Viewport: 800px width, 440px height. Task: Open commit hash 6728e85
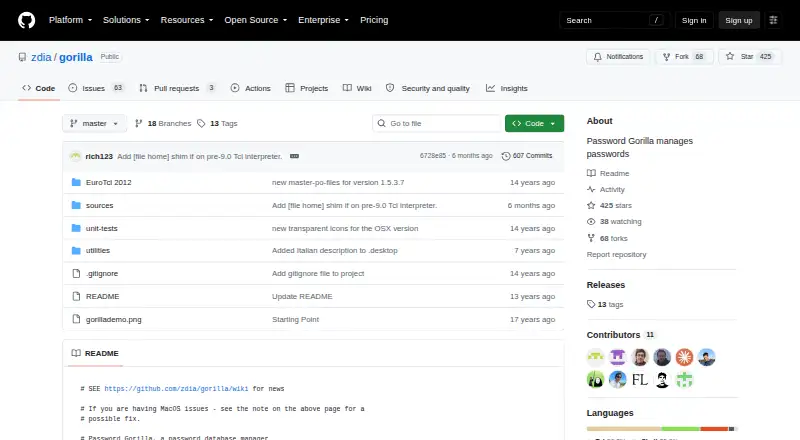click(433, 156)
